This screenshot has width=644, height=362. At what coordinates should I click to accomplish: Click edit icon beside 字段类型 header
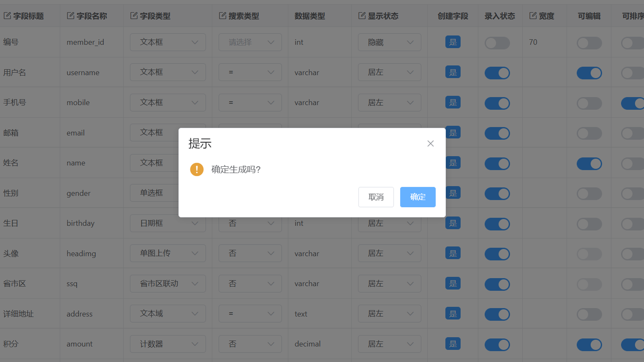134,16
